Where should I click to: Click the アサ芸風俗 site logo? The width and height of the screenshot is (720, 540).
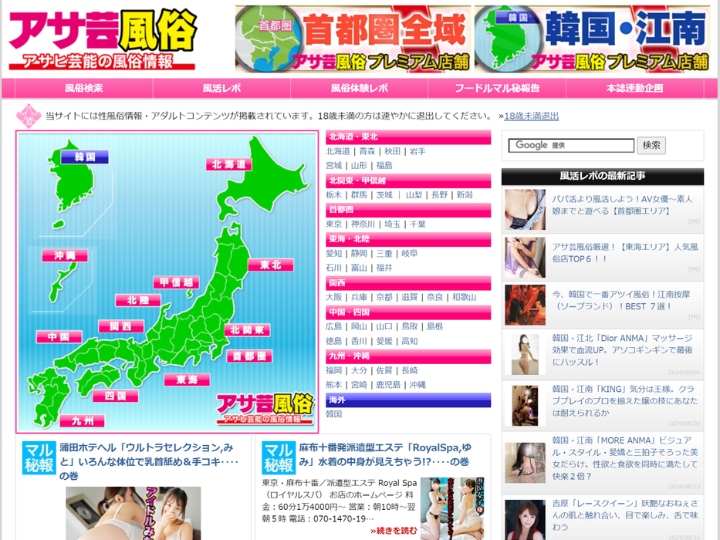coord(103,39)
